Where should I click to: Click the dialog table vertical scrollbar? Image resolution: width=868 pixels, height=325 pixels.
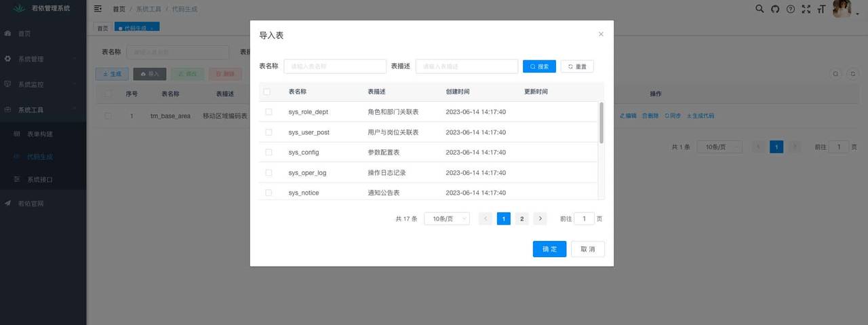tap(601, 123)
